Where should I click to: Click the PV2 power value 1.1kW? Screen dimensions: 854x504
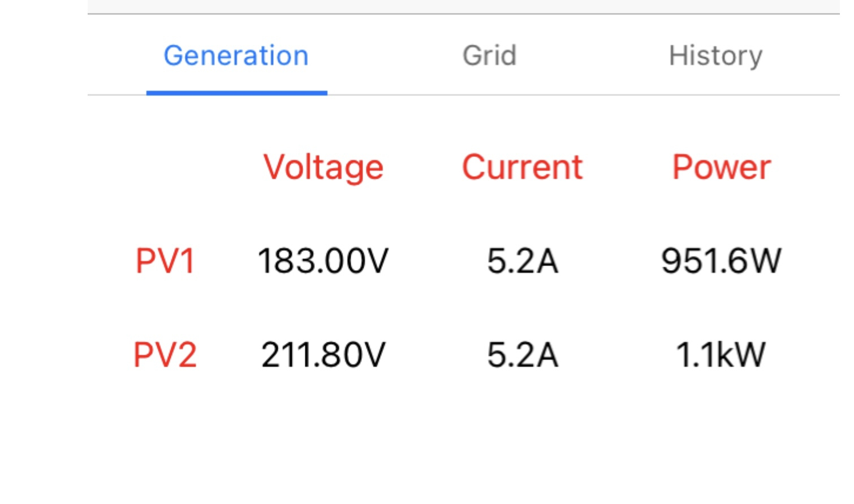point(721,355)
